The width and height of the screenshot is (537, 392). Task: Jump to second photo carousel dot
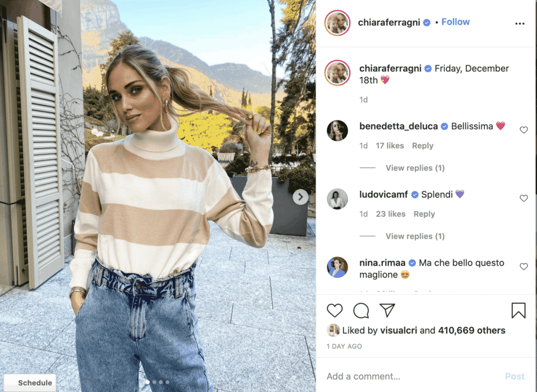[x=154, y=382]
